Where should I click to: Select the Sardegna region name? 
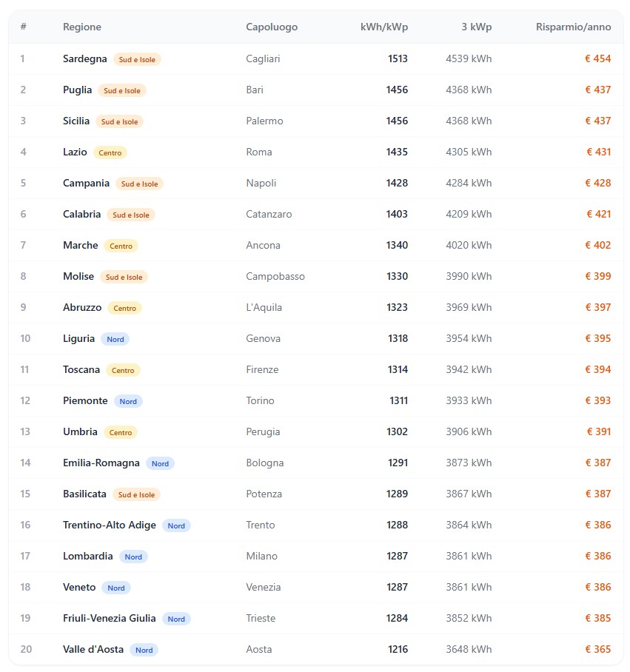point(85,58)
